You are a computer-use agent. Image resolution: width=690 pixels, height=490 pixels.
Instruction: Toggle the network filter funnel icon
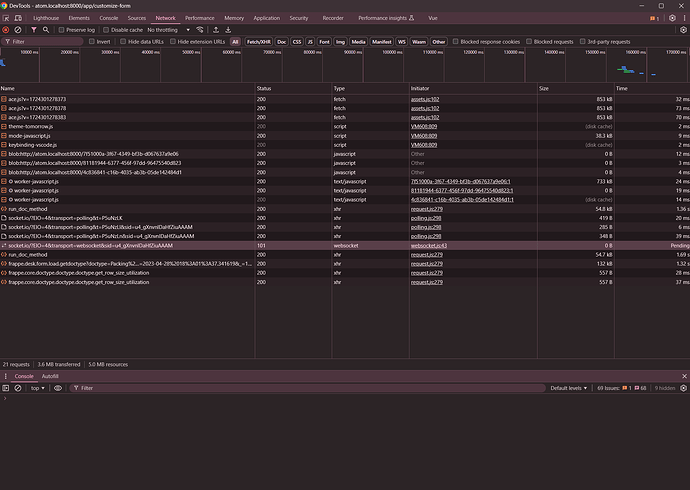(x=34, y=30)
